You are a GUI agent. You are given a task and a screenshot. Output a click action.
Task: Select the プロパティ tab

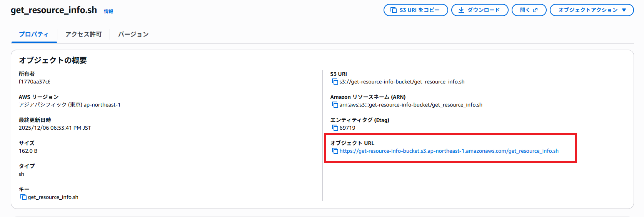tap(34, 34)
